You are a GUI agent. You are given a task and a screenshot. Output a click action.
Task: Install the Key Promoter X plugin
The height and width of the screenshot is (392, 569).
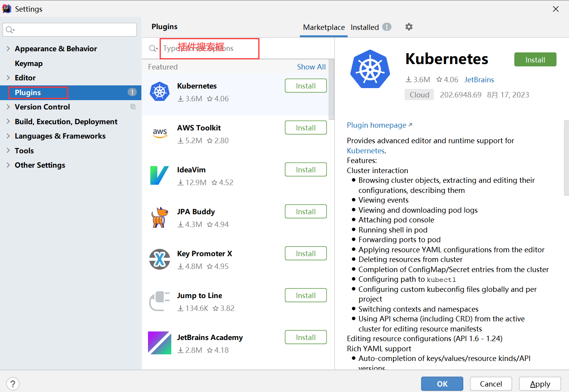tap(306, 253)
